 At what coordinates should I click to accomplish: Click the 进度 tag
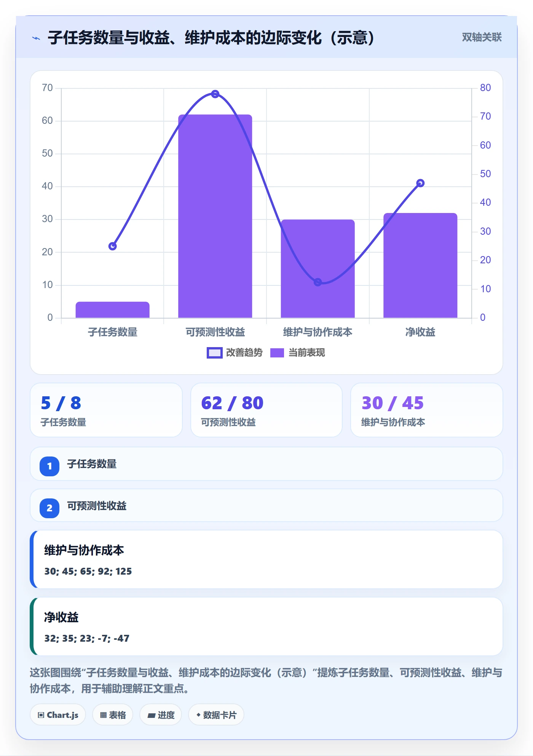(x=161, y=715)
